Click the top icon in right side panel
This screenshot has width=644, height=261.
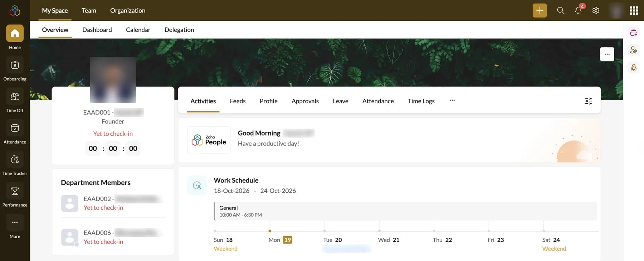634,33
